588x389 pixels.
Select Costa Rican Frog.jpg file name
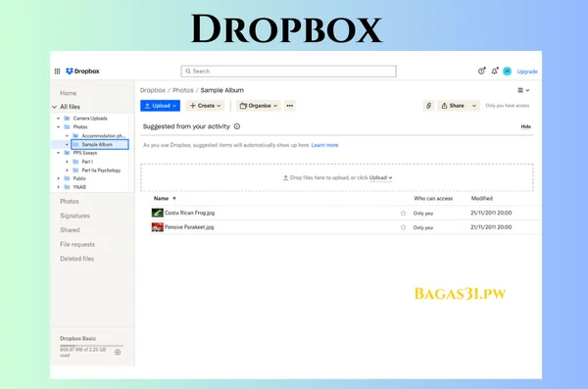pos(189,213)
